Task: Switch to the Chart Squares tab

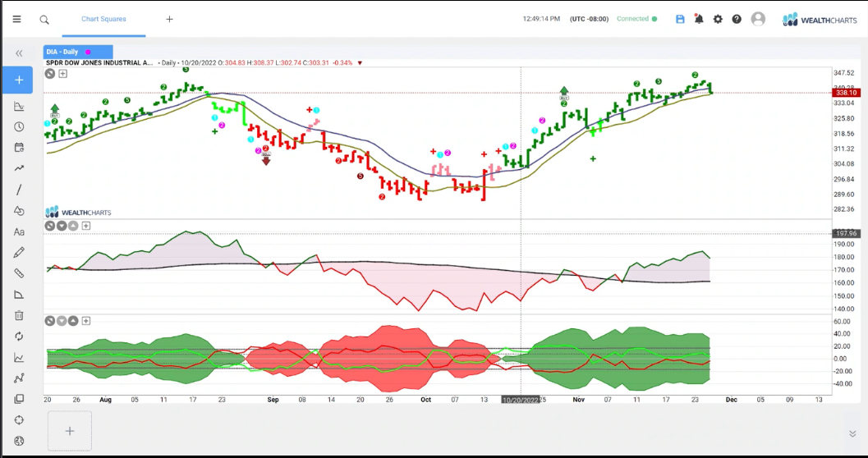Action: click(x=103, y=19)
